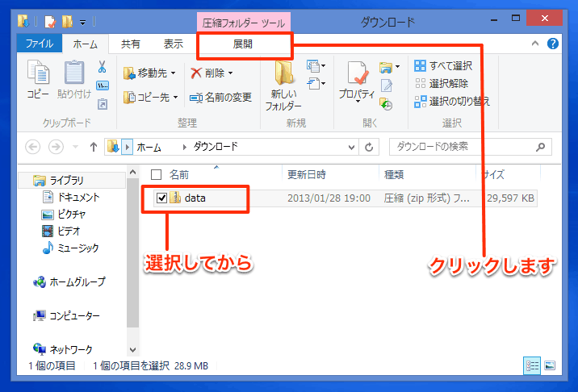Screen dimensions: 578x392
Task: Click the search magnifier icon
Action: click(x=540, y=148)
